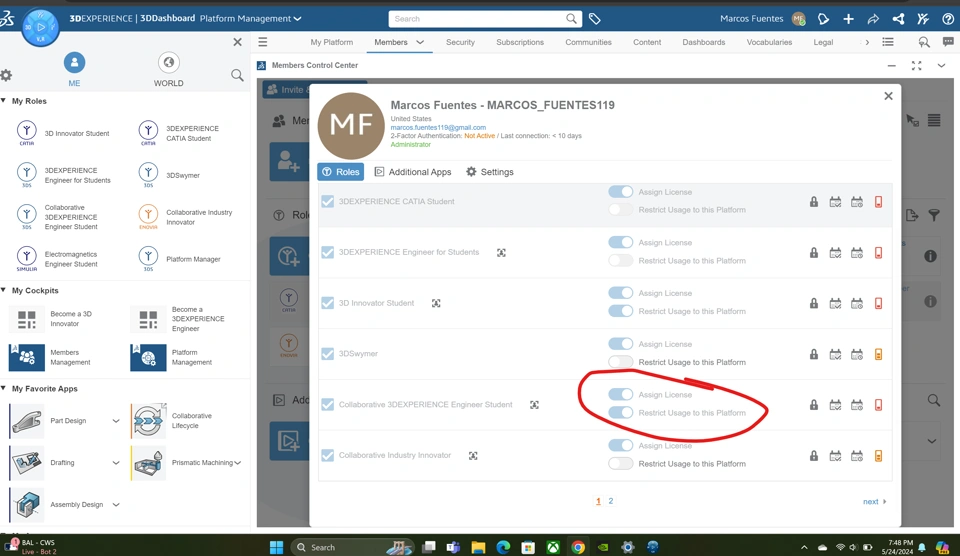Toggle 3DEXPERIENCE Engineer for Students checkbox
The width and height of the screenshot is (960, 556).
(x=328, y=252)
